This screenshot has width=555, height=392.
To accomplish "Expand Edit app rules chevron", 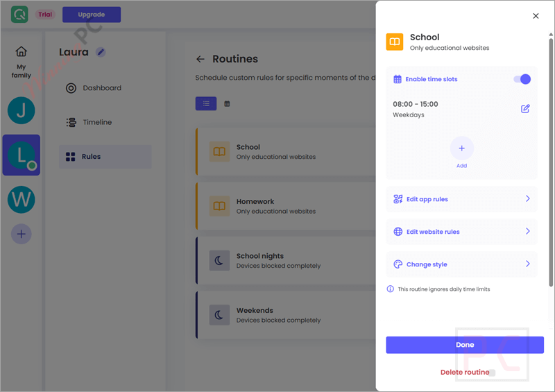I will (528, 198).
